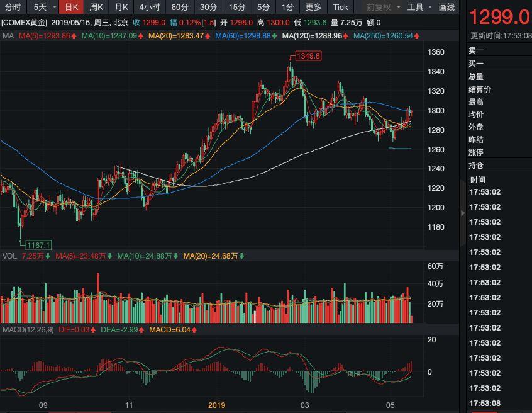Show the 更多 timeframes menu
532x413 pixels.
(x=313, y=7)
